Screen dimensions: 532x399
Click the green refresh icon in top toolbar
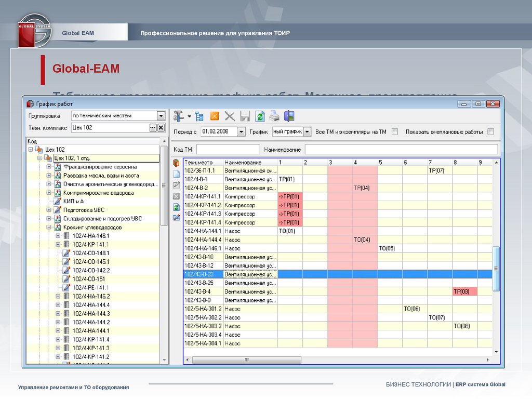point(259,116)
